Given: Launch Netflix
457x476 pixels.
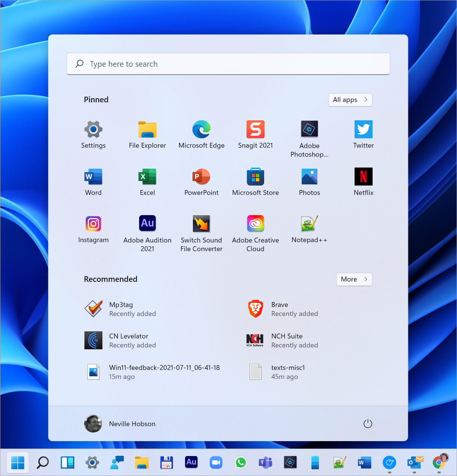Looking at the screenshot, I should (364, 182).
